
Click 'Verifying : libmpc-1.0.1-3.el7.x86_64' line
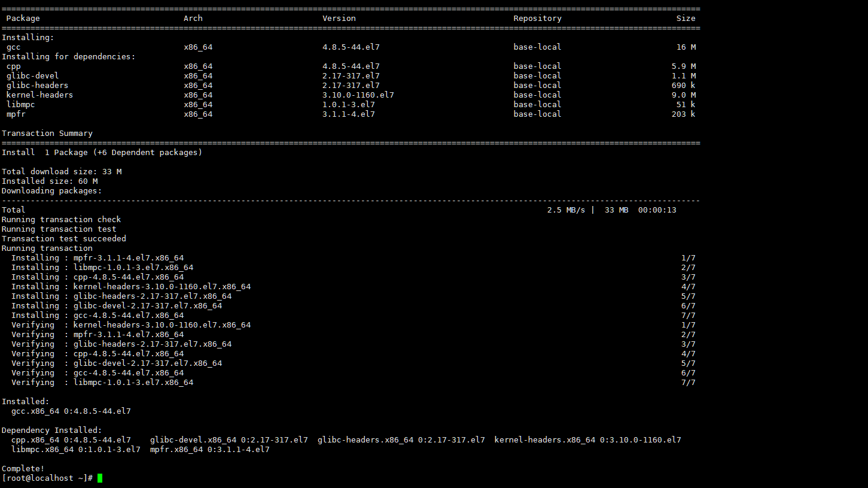click(102, 382)
